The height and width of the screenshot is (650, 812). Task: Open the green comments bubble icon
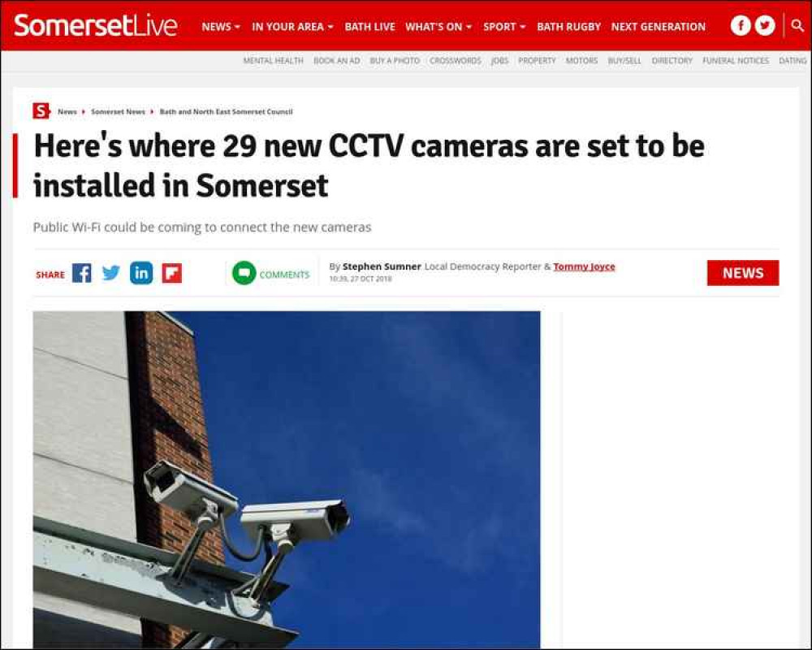tap(244, 273)
